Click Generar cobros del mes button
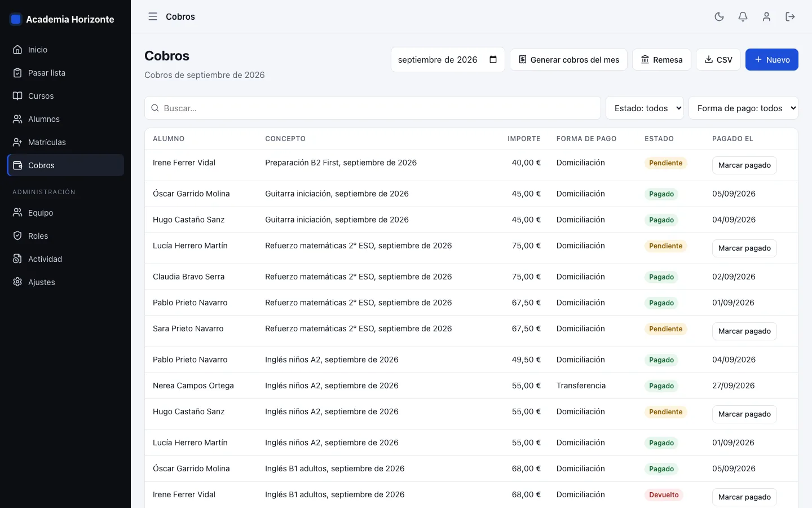 point(568,60)
